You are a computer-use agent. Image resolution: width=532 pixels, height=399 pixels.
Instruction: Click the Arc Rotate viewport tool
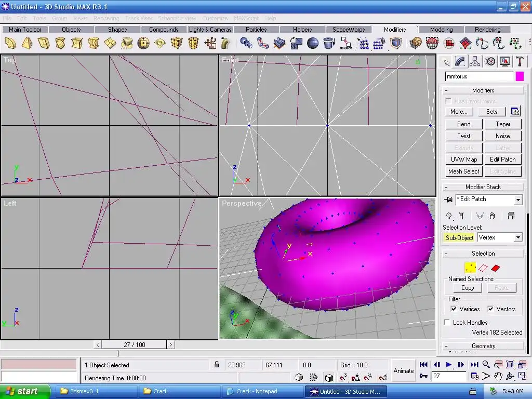pos(510,376)
